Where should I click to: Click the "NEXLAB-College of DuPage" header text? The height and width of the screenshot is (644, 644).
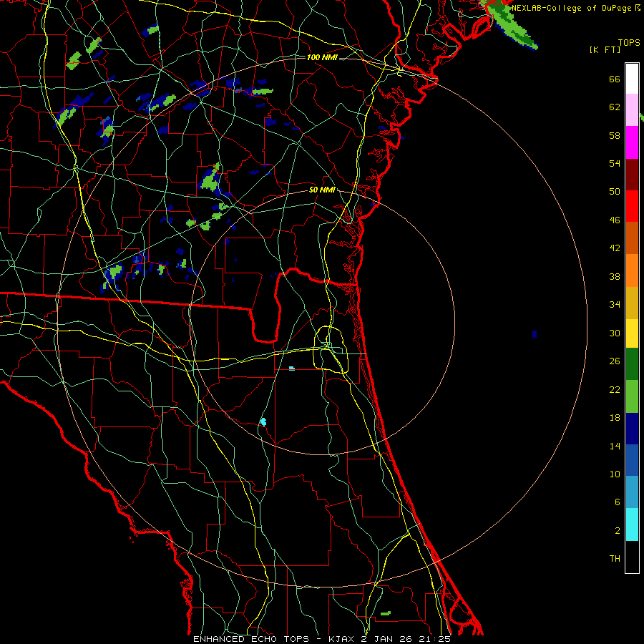pyautogui.click(x=571, y=8)
